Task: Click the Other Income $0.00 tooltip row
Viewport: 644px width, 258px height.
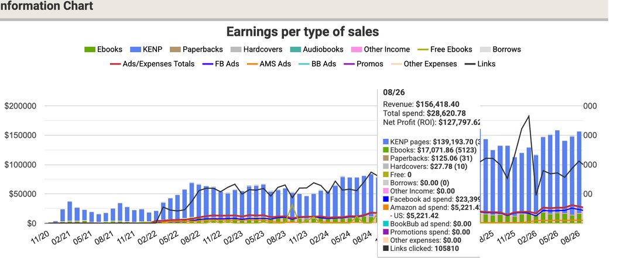Action: [x=419, y=191]
